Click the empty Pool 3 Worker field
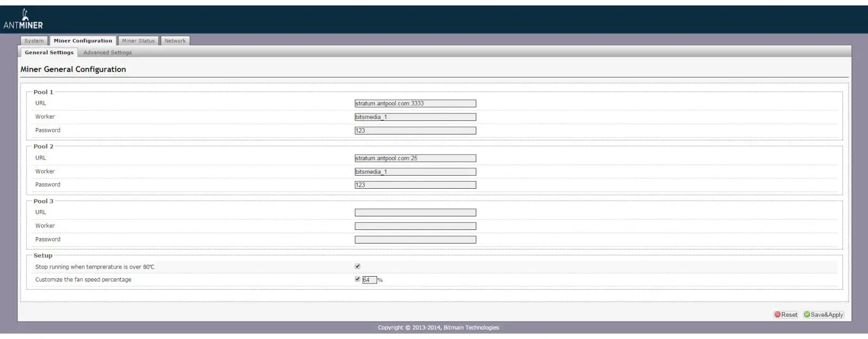The image size is (868, 339). pyautogui.click(x=415, y=226)
